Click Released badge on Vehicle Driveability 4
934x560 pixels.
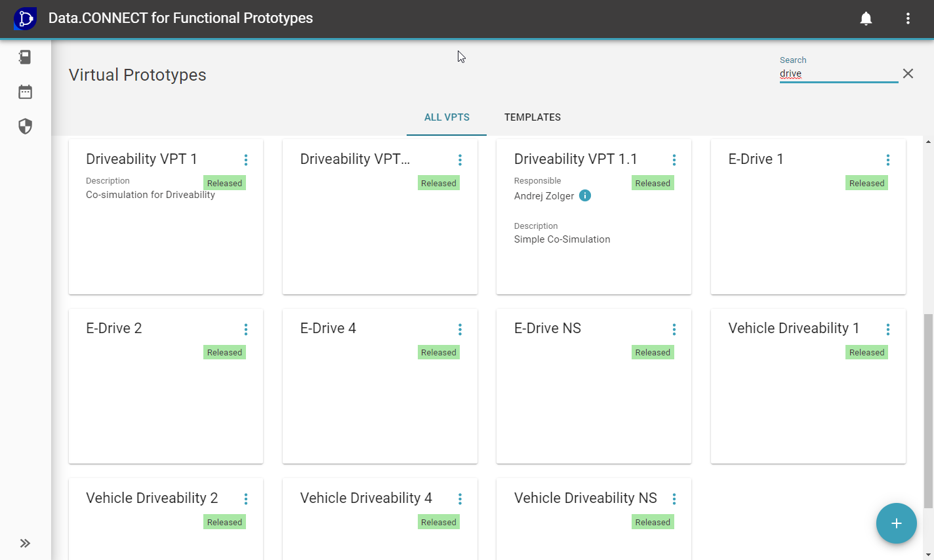(439, 522)
